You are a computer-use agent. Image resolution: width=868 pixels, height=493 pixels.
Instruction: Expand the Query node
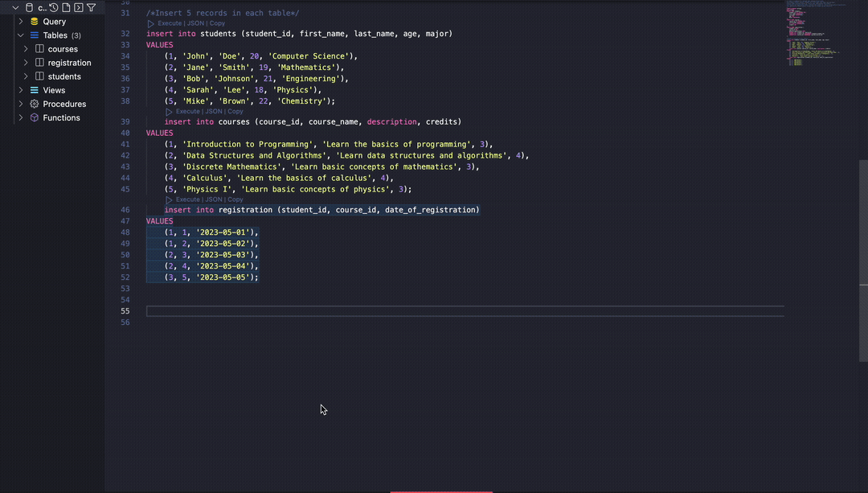click(x=21, y=22)
